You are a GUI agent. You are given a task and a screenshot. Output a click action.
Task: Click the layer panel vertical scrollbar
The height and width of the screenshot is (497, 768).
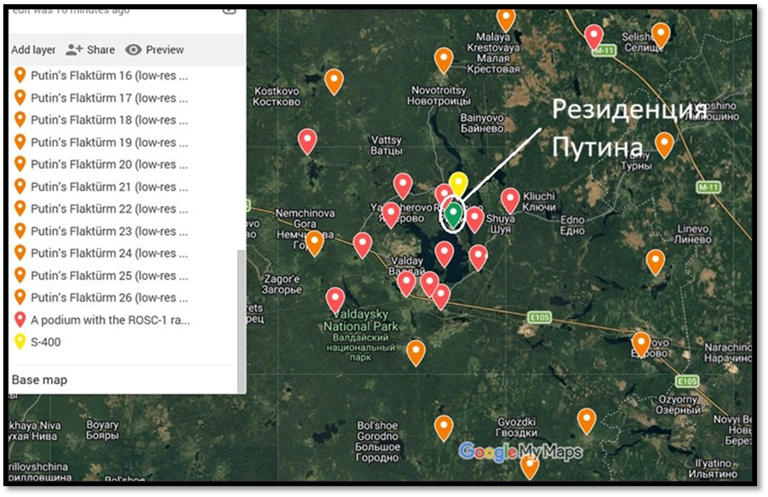241,321
